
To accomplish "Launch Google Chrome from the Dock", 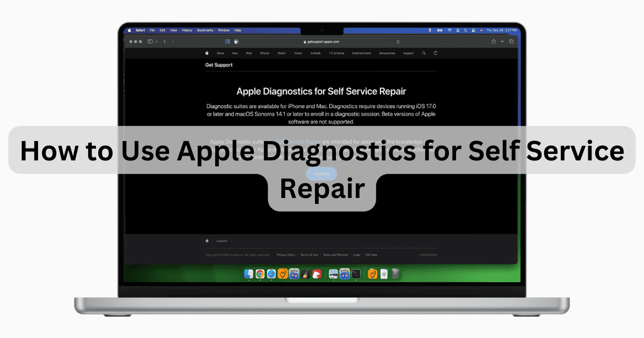I will pyautogui.click(x=260, y=274).
